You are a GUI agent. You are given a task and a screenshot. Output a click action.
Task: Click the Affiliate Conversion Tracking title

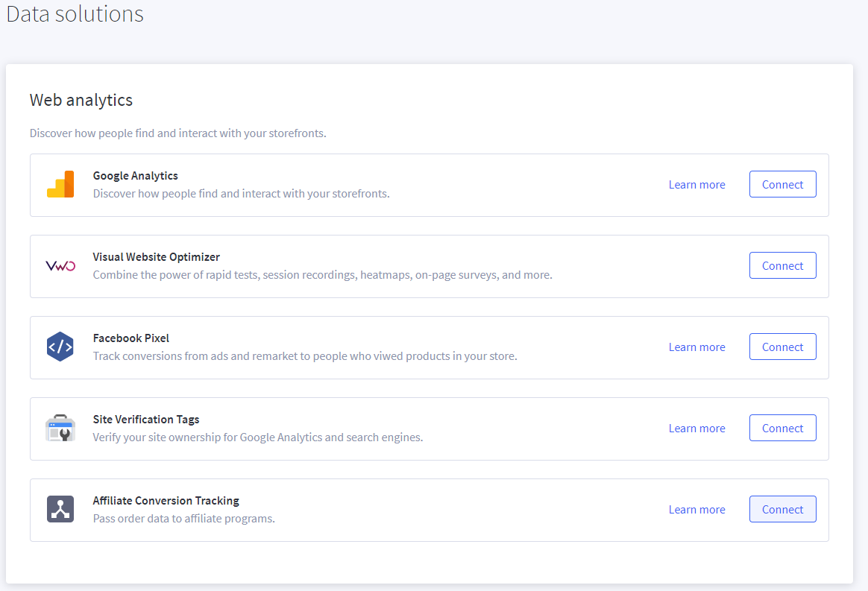click(x=166, y=501)
